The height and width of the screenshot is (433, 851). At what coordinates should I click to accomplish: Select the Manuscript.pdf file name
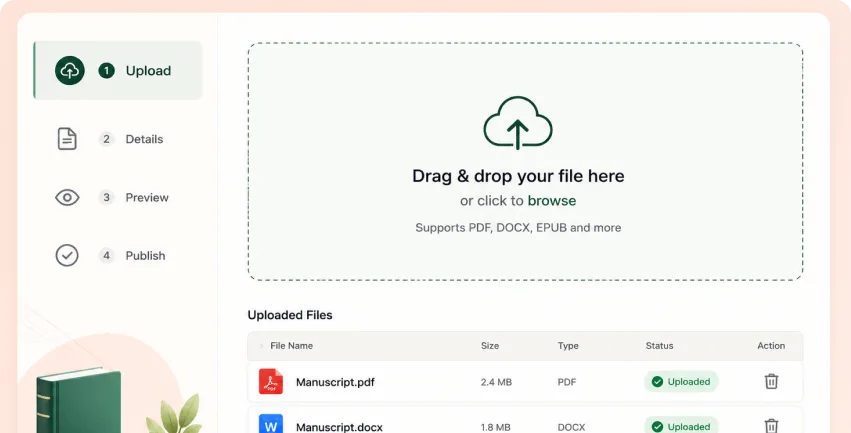pyautogui.click(x=335, y=382)
